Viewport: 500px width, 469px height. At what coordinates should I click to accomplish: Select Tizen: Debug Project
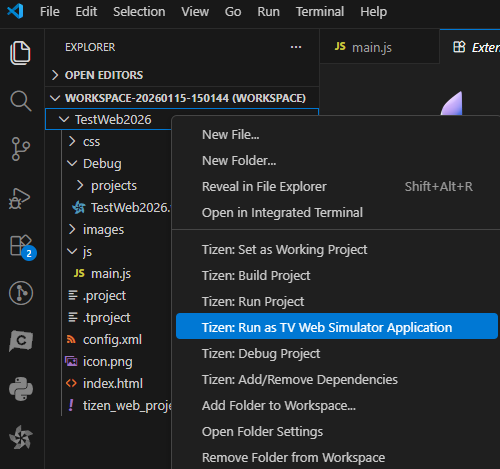pyautogui.click(x=337, y=354)
